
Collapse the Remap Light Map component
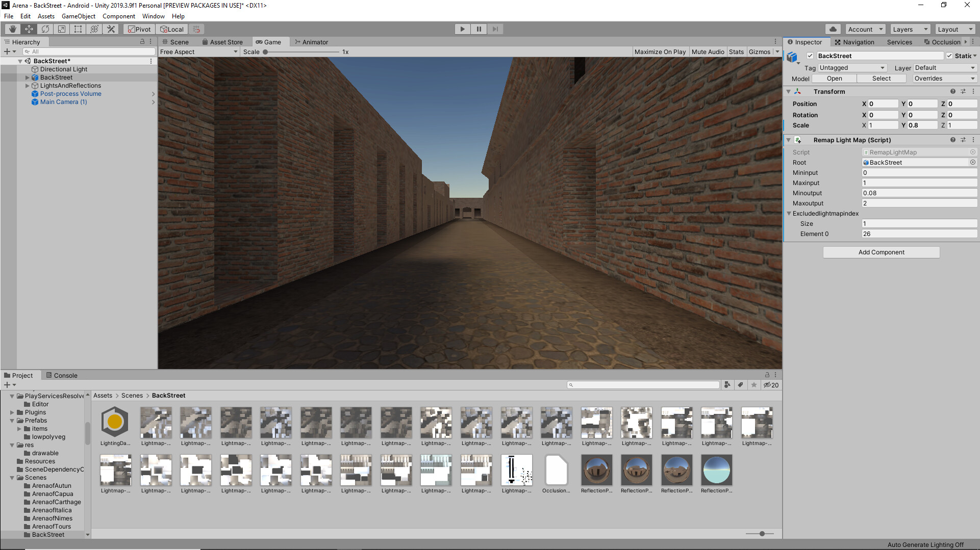789,140
